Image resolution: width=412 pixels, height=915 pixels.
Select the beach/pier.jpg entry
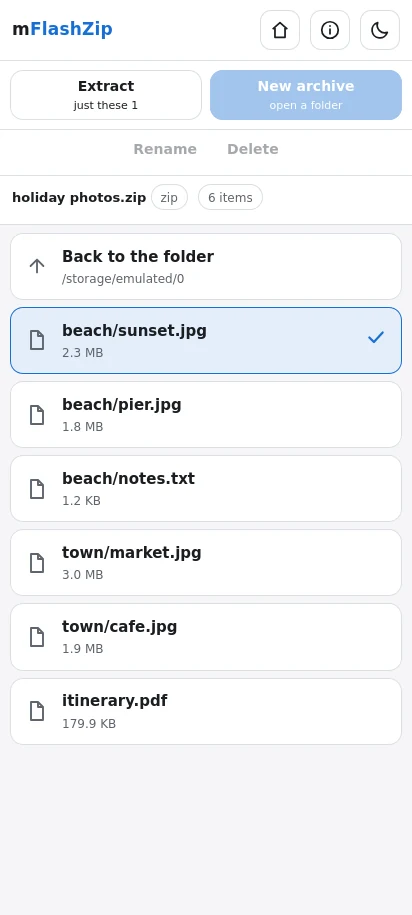click(x=206, y=414)
